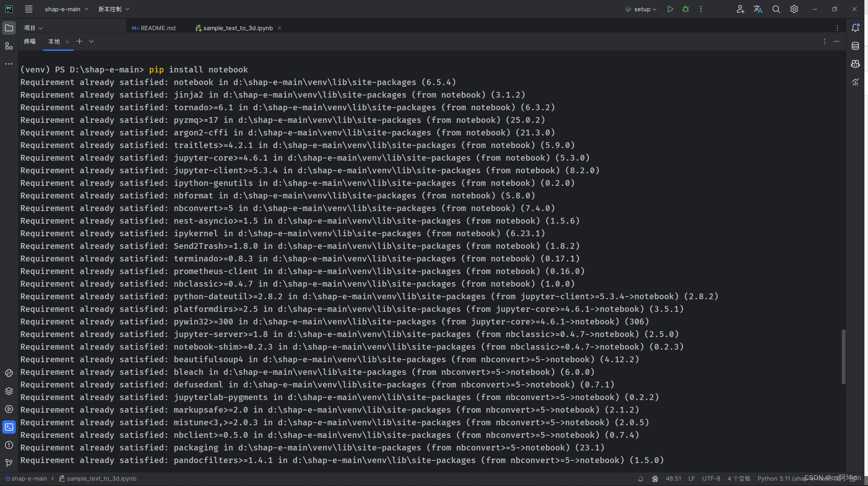Run the setup configuration
Viewport: 868px width, 486px height.
coord(670,9)
